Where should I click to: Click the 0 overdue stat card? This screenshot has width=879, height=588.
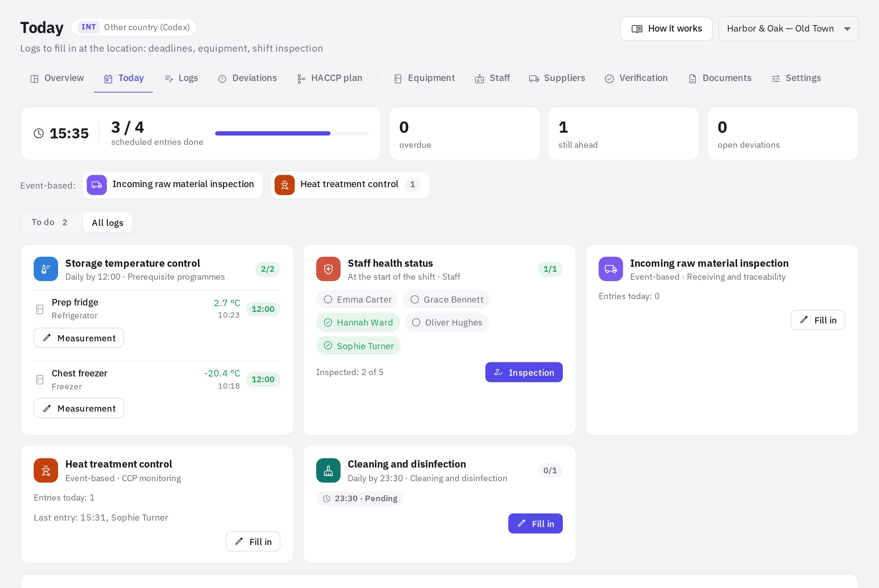point(465,133)
